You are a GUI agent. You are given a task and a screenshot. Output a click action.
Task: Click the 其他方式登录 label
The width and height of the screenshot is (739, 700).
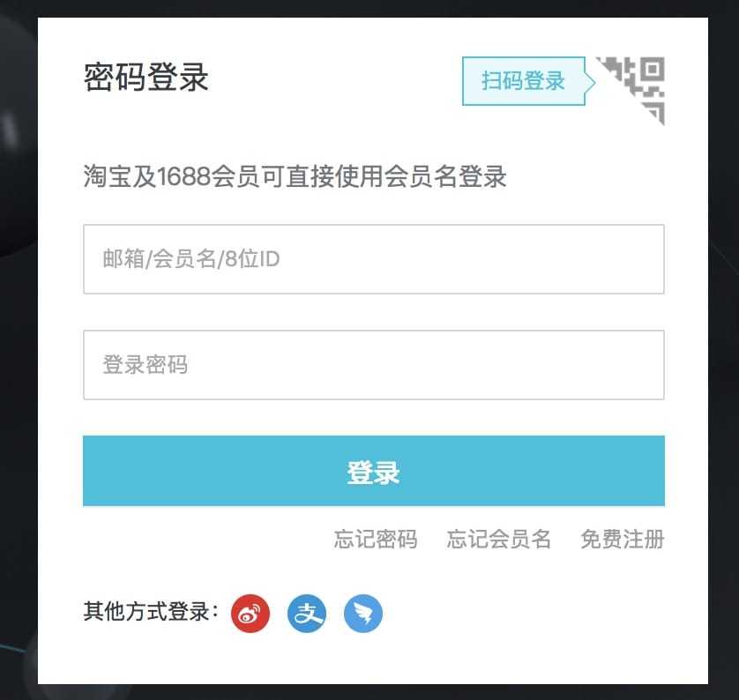click(x=151, y=612)
